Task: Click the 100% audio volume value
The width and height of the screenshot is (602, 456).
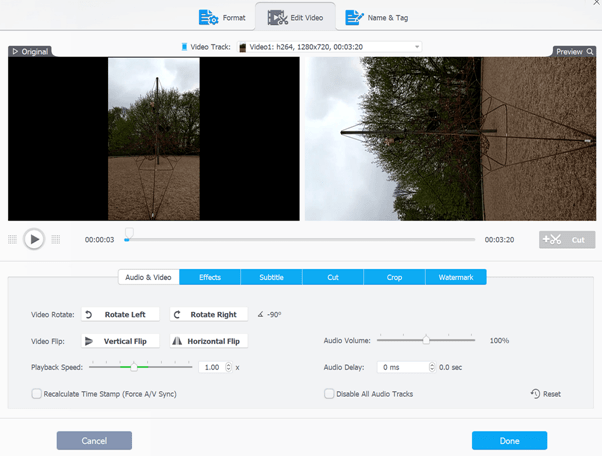Action: coord(499,340)
